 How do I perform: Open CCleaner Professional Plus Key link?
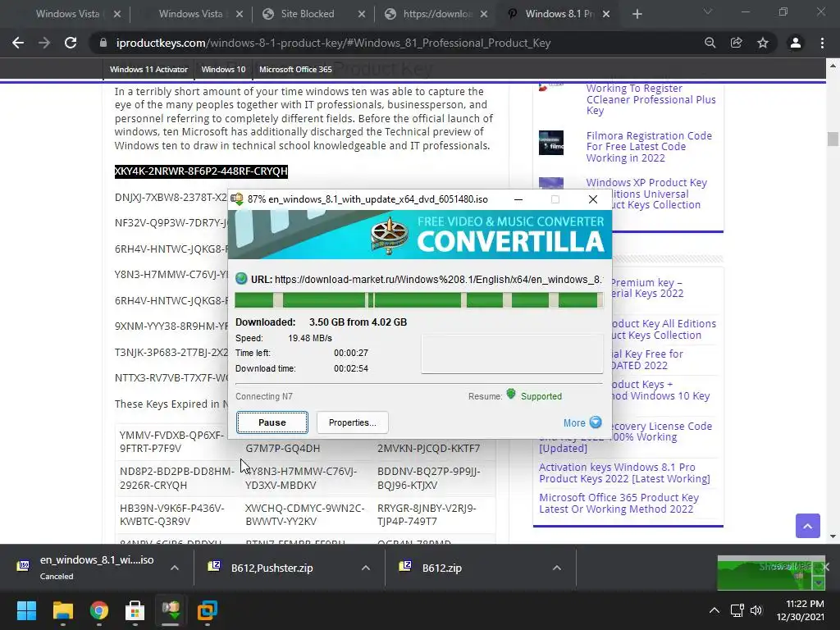(x=651, y=99)
